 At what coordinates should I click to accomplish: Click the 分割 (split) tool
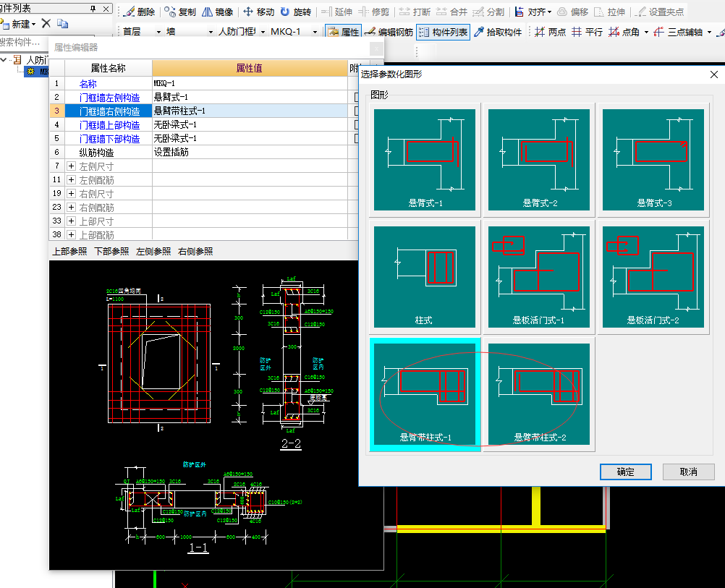coord(488,12)
